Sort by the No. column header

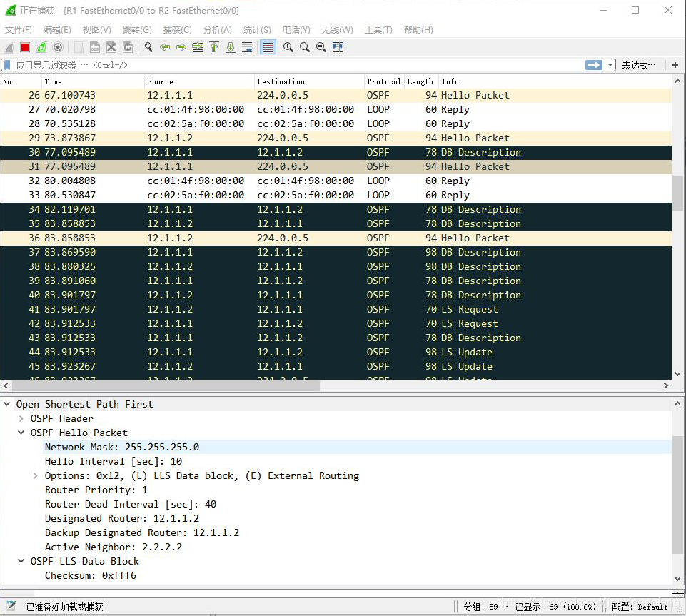21,81
